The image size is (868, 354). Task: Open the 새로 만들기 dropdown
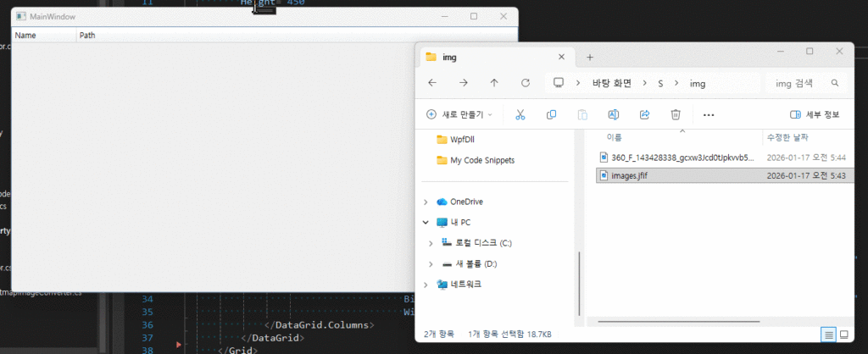tap(459, 114)
